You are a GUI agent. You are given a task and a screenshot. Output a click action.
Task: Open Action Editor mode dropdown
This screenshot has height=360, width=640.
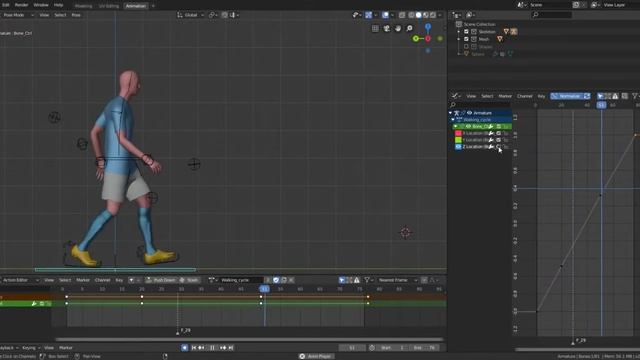click(x=19, y=280)
